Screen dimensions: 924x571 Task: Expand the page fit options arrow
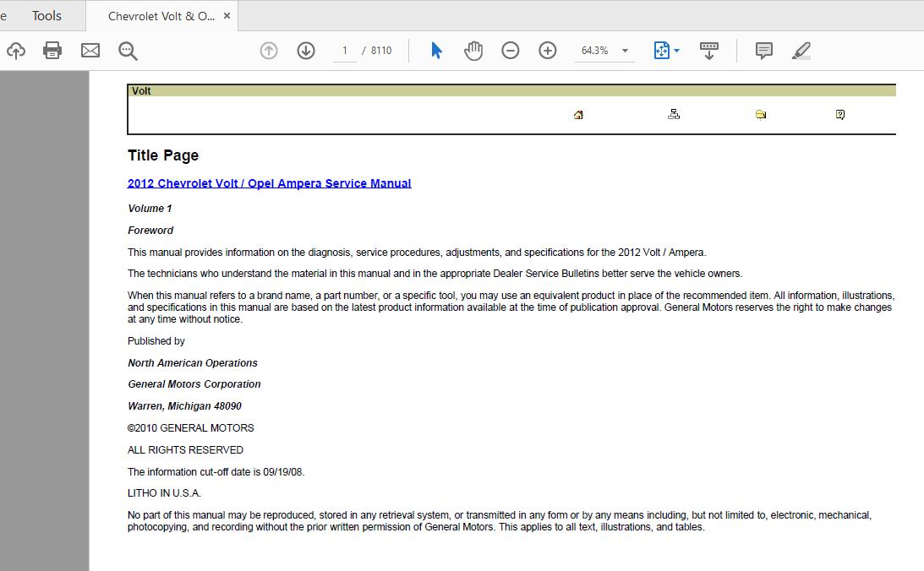[x=676, y=51]
